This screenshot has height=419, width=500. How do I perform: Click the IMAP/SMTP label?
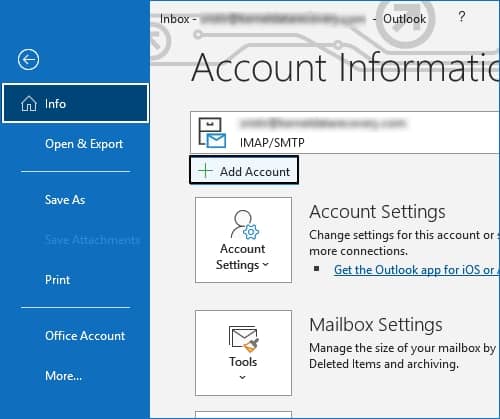point(272,143)
